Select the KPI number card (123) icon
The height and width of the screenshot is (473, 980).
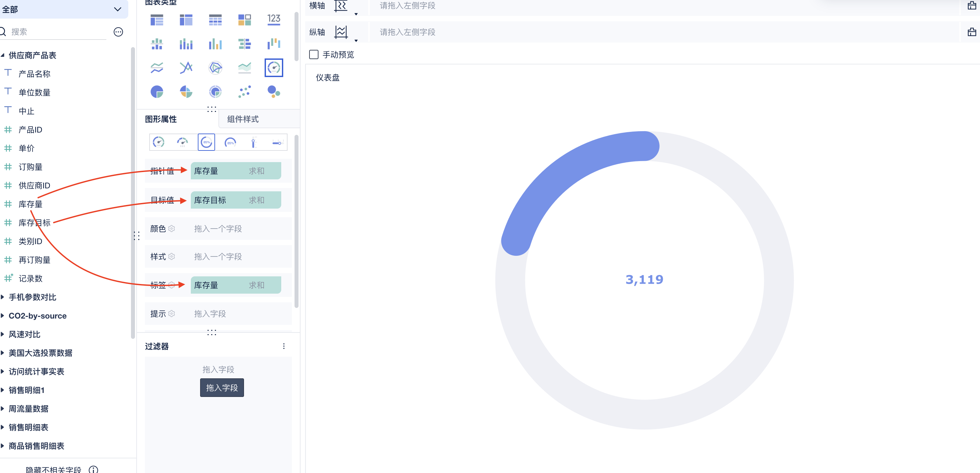click(274, 20)
